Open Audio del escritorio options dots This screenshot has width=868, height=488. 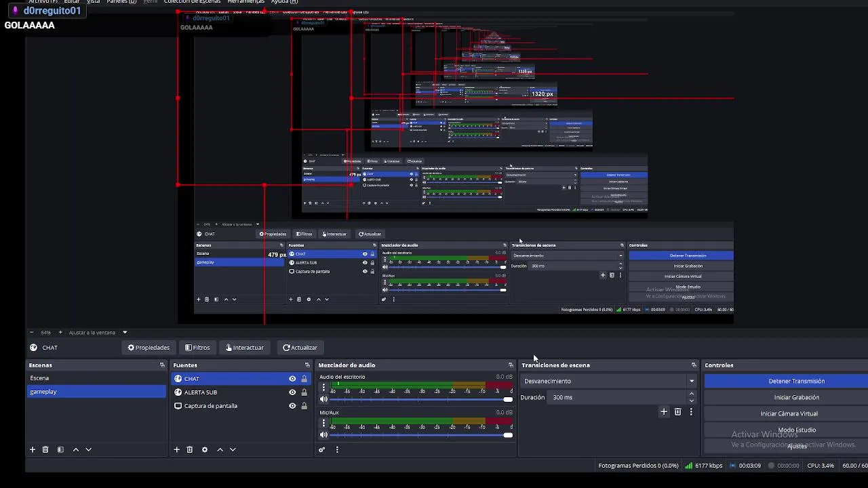click(x=323, y=388)
